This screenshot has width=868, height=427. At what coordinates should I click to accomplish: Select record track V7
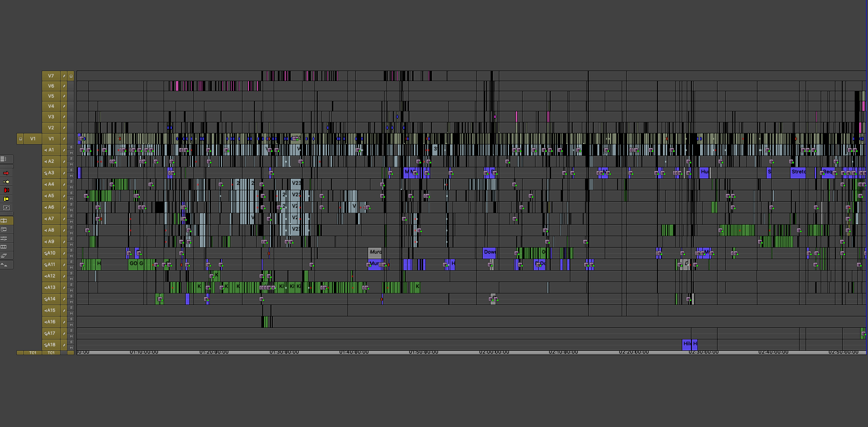51,76
